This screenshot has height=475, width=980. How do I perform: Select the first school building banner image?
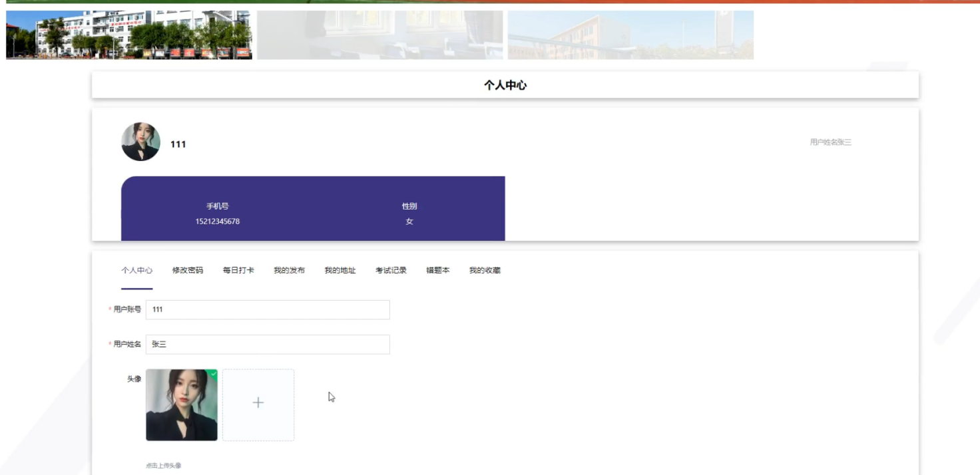(129, 35)
